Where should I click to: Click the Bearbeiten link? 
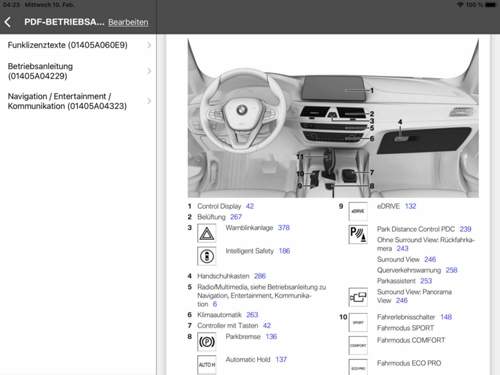point(128,22)
